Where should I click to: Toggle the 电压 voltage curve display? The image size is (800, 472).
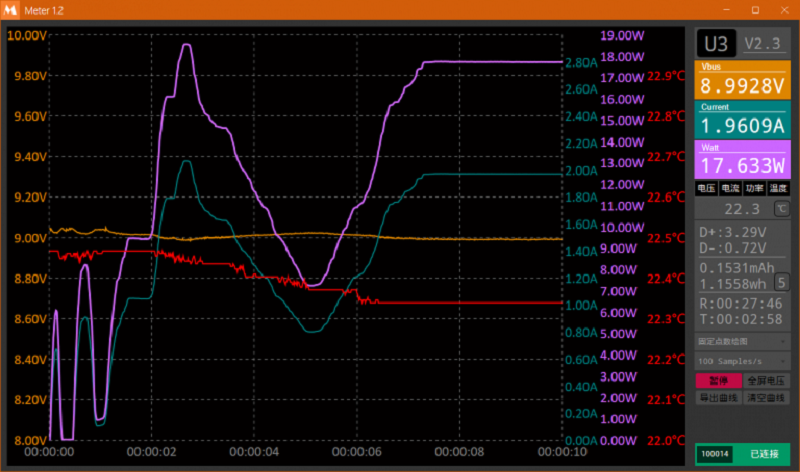[706, 188]
